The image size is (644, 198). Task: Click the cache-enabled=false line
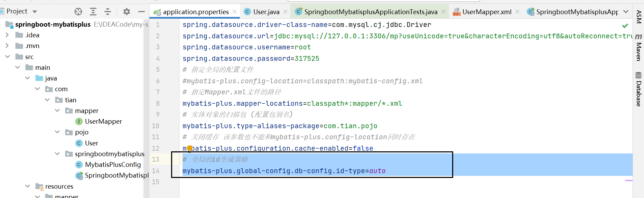click(278, 148)
